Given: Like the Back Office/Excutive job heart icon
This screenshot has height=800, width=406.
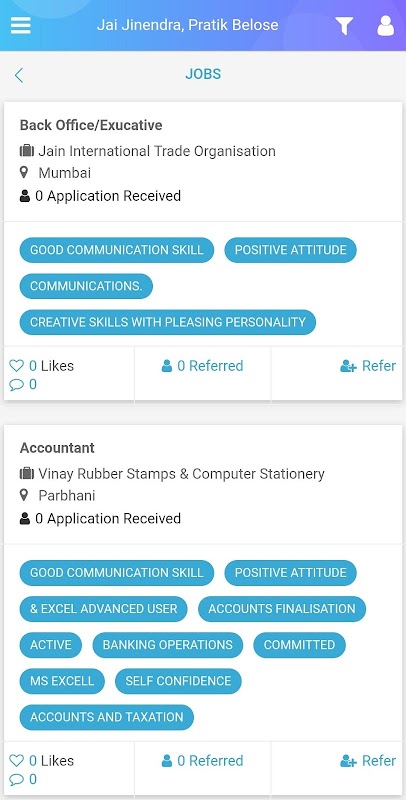Looking at the screenshot, I should (x=17, y=366).
